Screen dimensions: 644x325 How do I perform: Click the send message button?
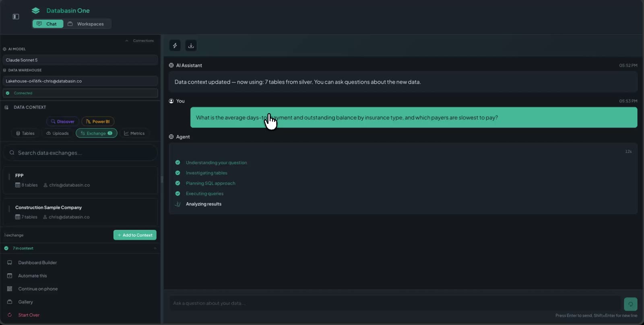(630, 304)
